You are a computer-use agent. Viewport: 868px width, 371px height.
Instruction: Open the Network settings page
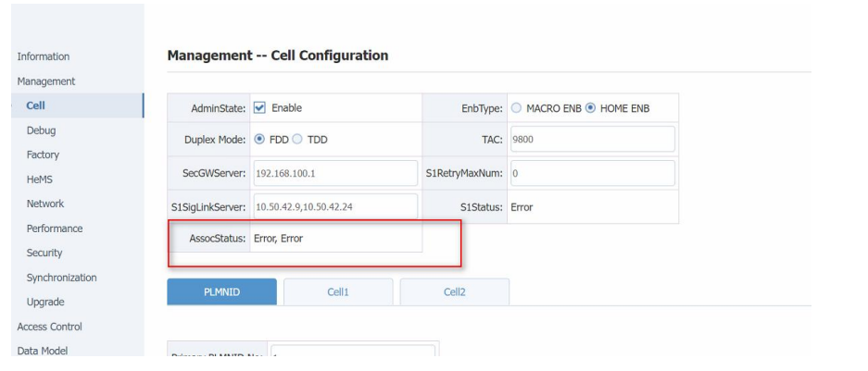(45, 204)
